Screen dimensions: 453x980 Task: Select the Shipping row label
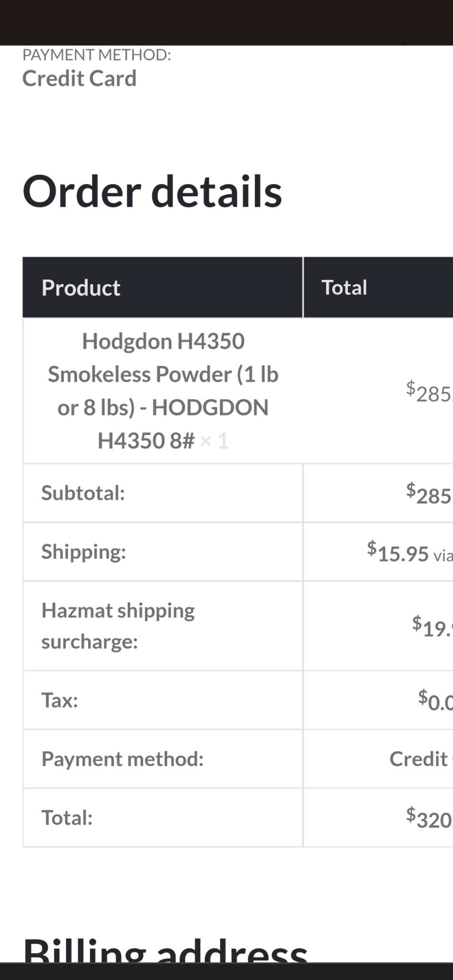point(83,552)
